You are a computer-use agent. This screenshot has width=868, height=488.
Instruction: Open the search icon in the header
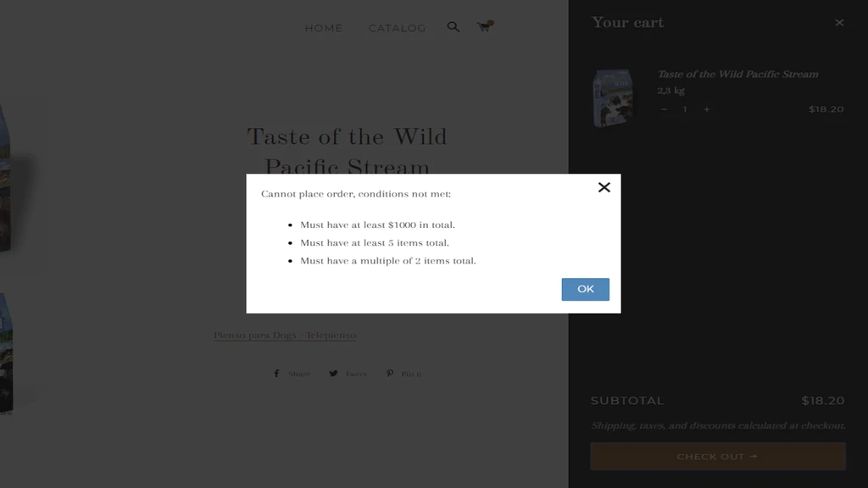pos(453,26)
